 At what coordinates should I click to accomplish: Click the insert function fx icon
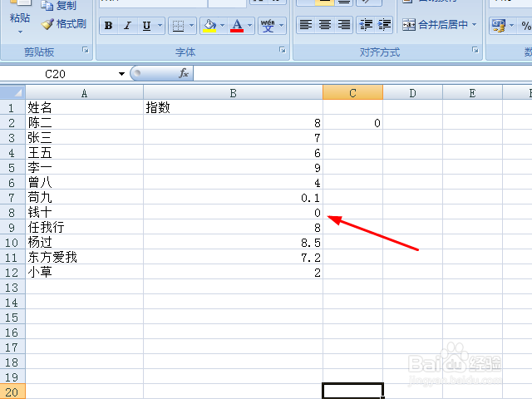pyautogui.click(x=184, y=73)
